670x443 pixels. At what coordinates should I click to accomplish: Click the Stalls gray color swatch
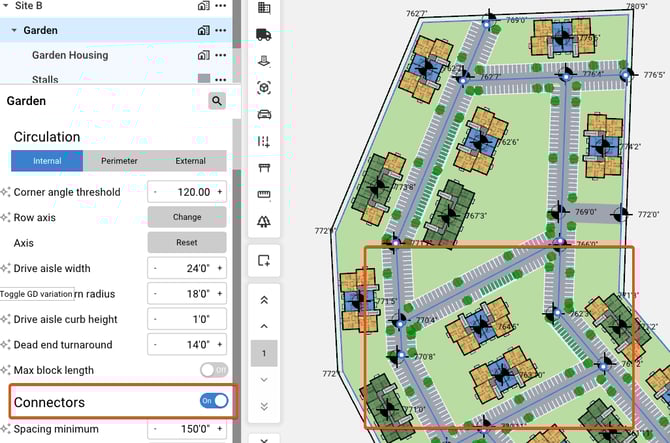click(x=204, y=79)
